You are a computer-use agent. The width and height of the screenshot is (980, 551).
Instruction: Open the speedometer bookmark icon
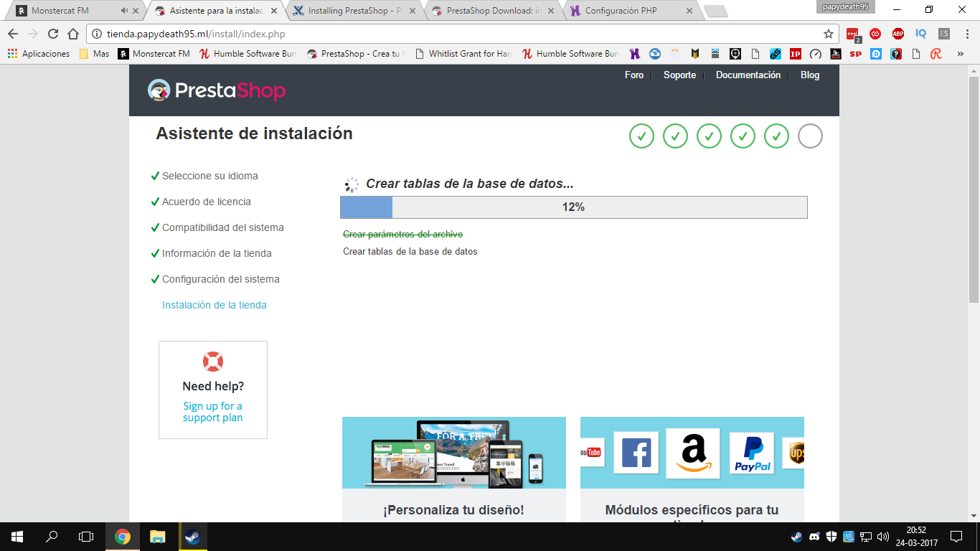(816, 54)
